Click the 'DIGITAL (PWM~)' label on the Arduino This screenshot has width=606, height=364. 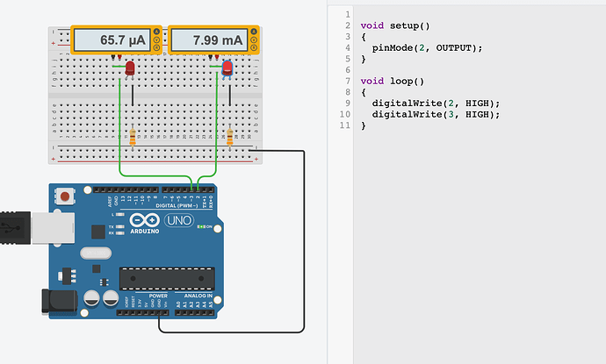[x=177, y=206]
